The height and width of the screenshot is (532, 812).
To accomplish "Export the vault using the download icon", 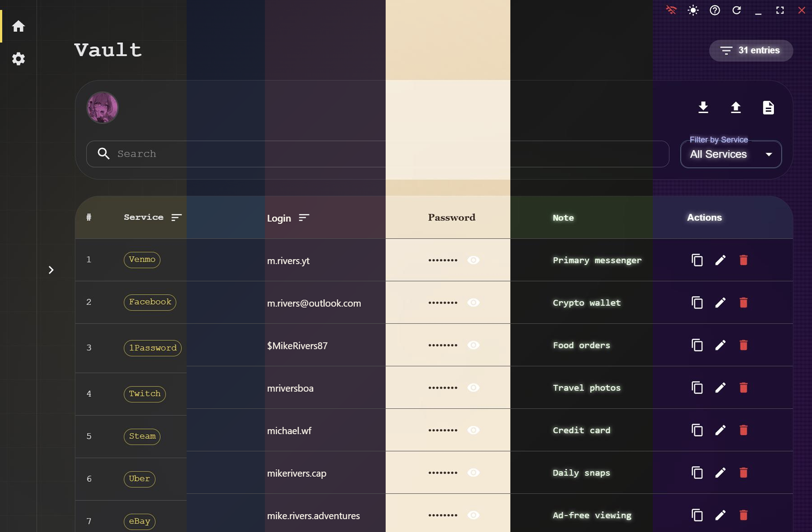I will coord(704,107).
